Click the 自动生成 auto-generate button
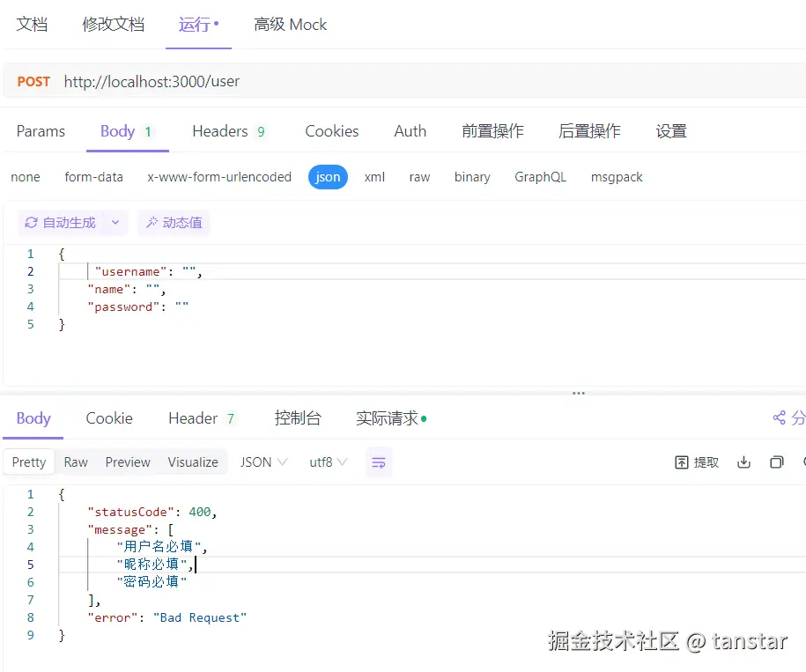 60,223
